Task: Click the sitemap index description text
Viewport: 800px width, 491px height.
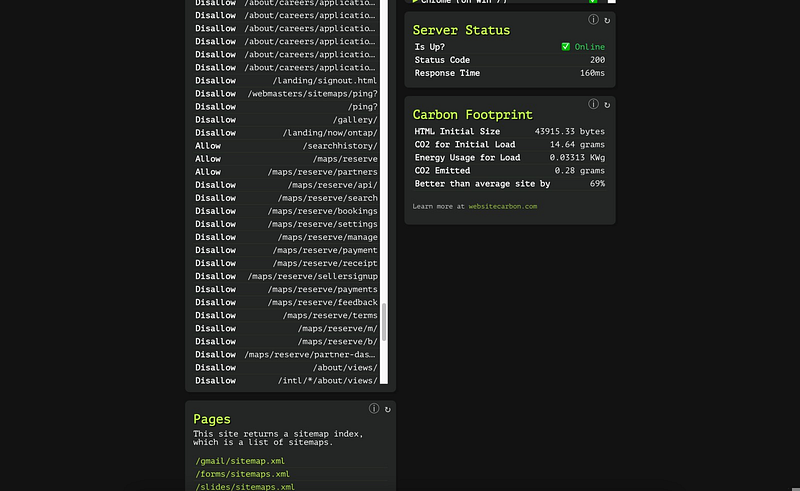Action: (x=278, y=438)
